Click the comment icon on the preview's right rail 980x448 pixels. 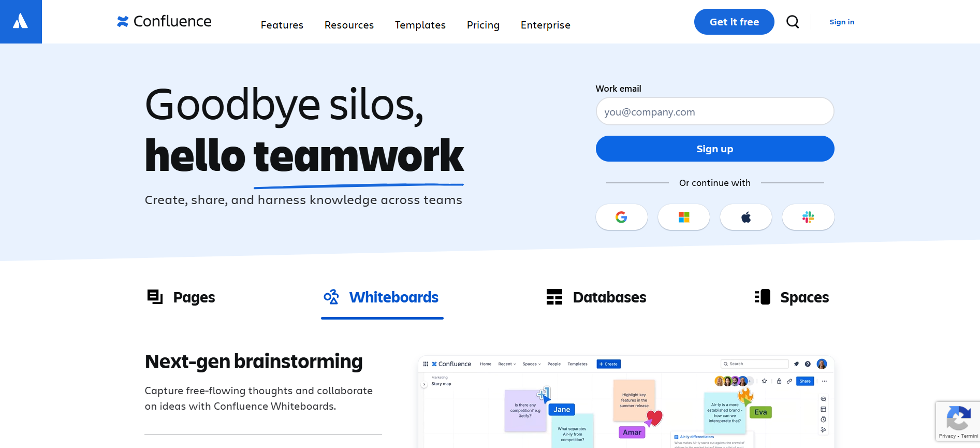click(x=824, y=399)
